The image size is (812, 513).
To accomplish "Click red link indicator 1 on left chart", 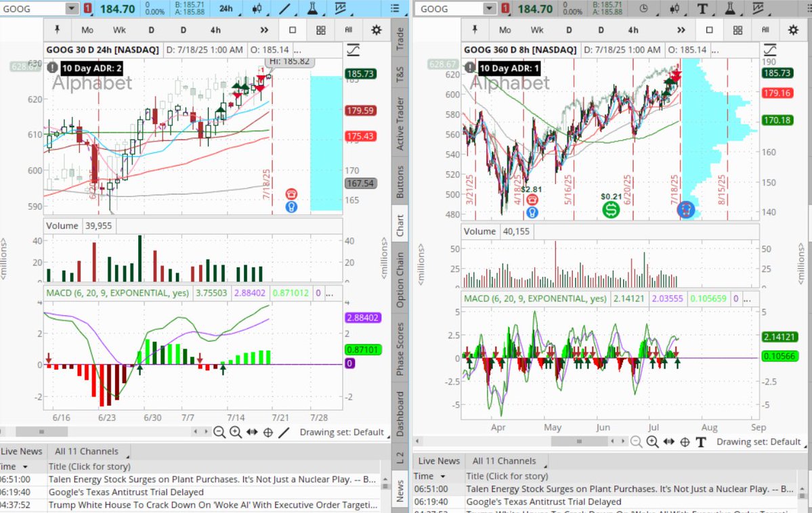I will click(x=88, y=9).
